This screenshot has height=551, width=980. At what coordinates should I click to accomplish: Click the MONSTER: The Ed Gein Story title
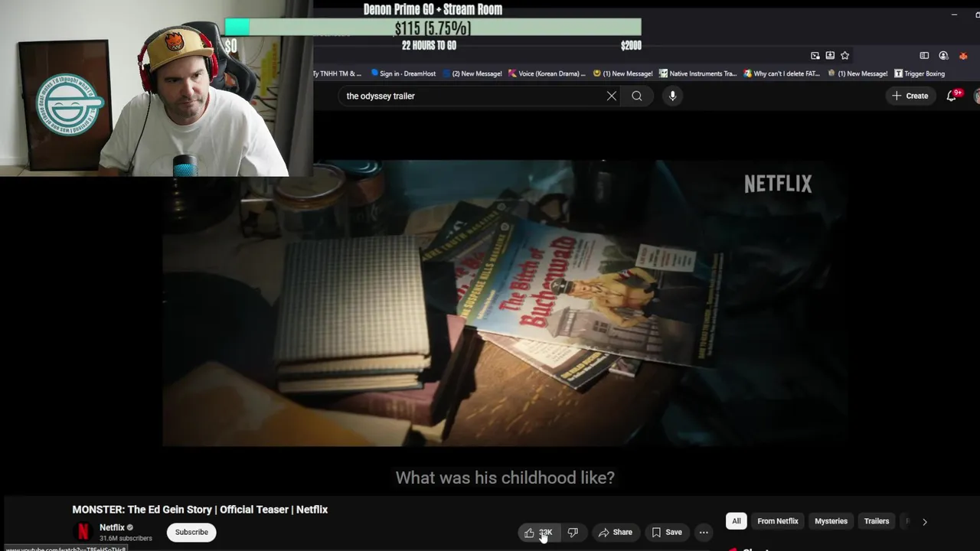(x=200, y=510)
